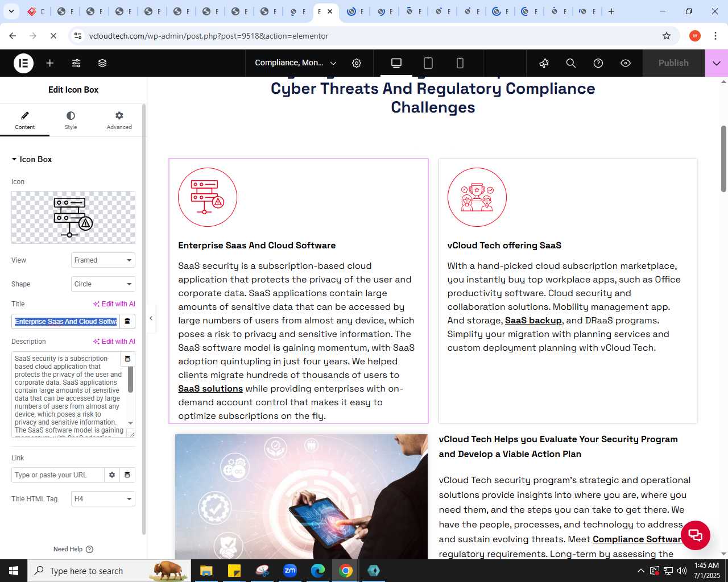Open Link options gear icon
This screenshot has height=582, width=728.
point(112,475)
